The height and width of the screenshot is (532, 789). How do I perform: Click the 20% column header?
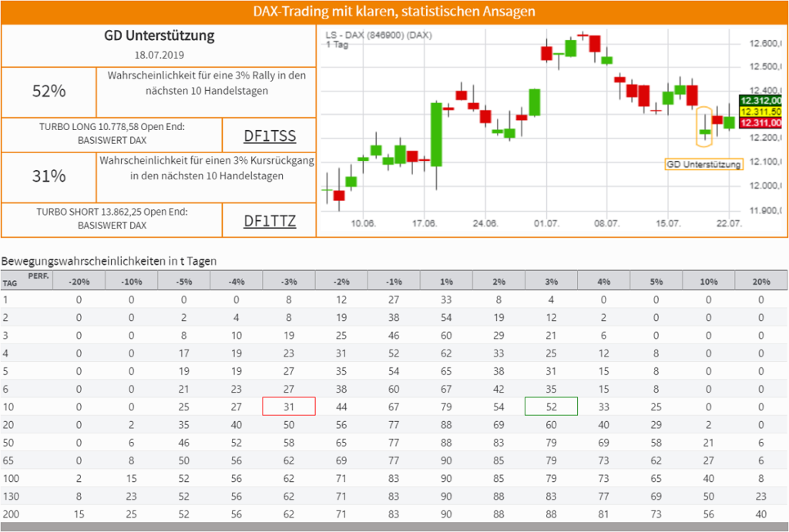tap(760, 282)
